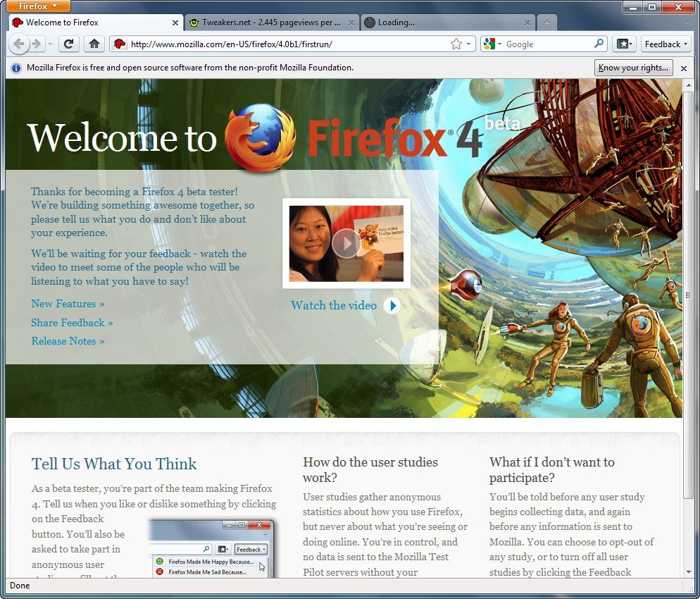Screen dimensions: 700x599
Task: Open the Bookmarks menu button
Action: coord(624,44)
